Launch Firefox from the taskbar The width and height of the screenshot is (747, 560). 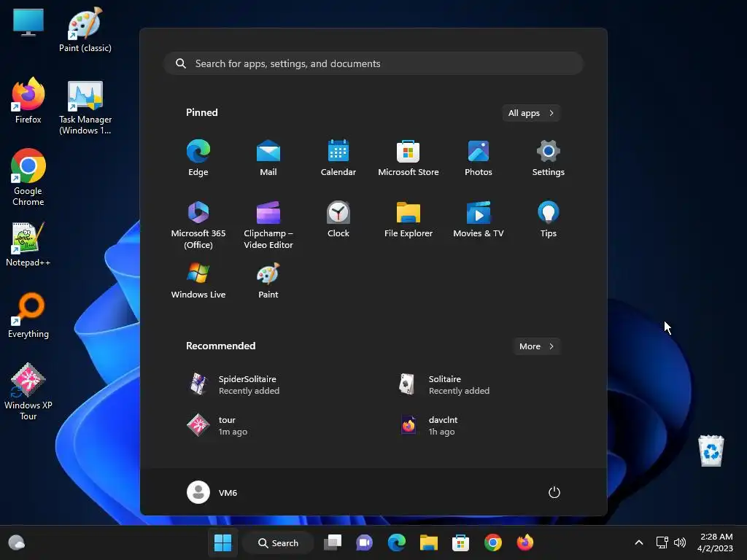pos(525,542)
